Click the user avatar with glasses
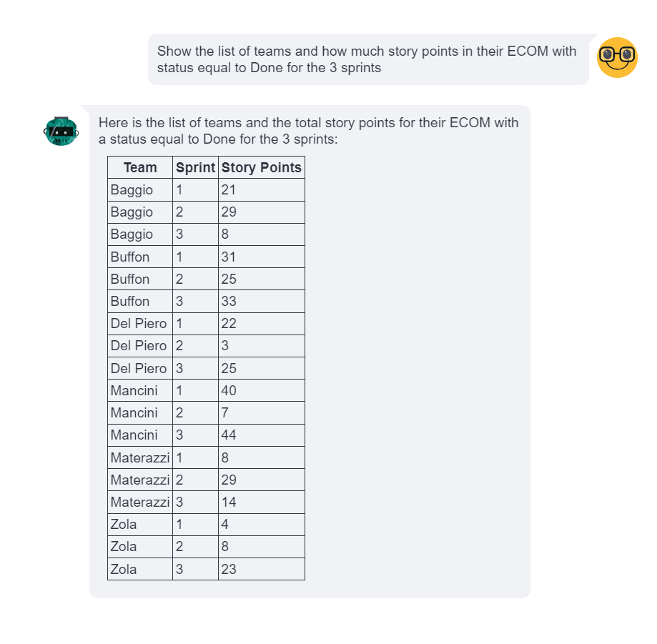 [x=616, y=57]
